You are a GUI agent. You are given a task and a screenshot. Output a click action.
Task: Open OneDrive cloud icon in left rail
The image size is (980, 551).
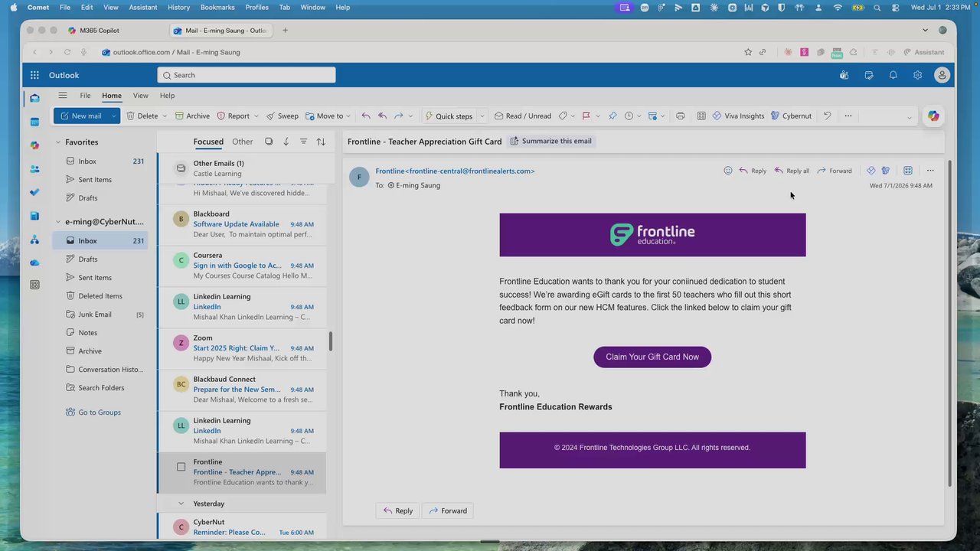(34, 262)
